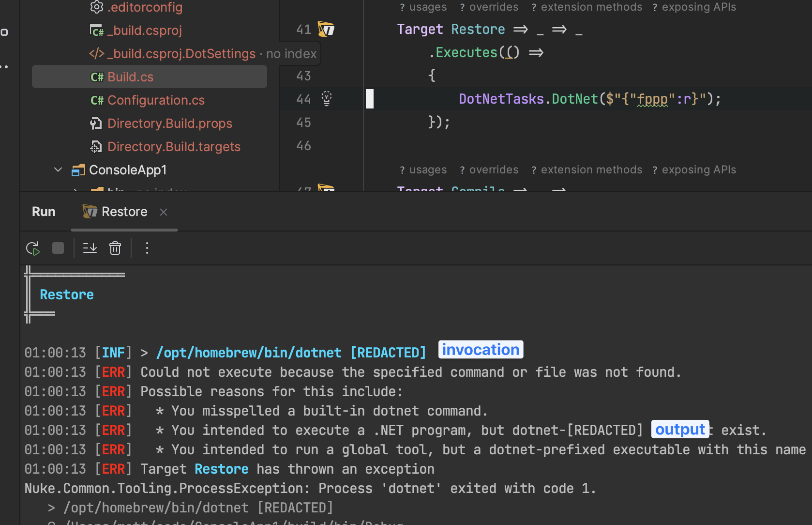Viewport: 812px width, 525px height.
Task: Collapse the ConsoleApp1 project node
Action: 58,170
